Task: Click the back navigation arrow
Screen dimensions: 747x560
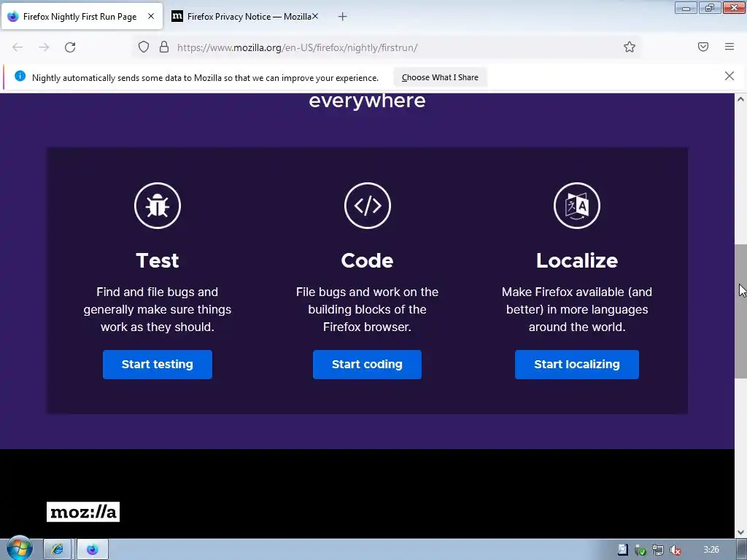Action: 18,47
